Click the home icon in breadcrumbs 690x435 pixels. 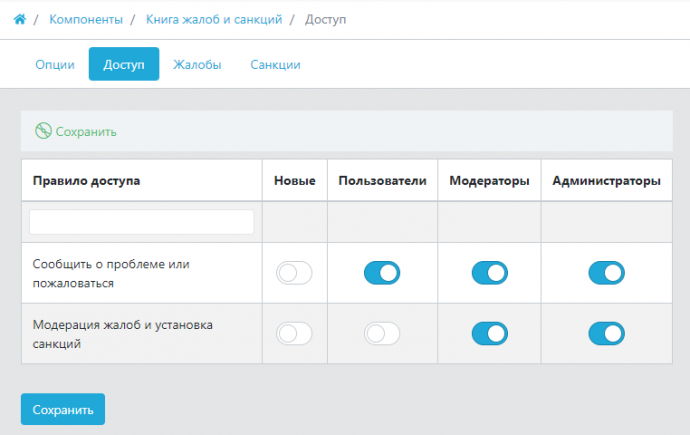19,19
